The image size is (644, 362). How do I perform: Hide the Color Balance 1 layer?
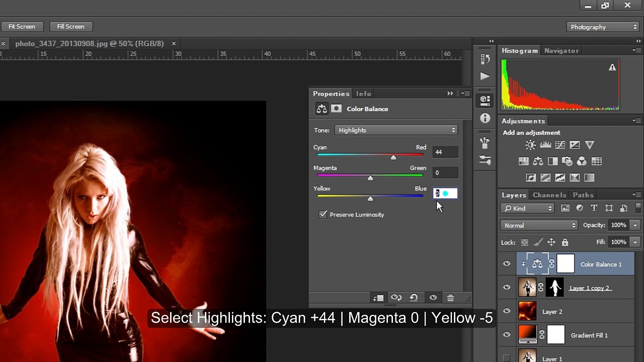click(507, 264)
